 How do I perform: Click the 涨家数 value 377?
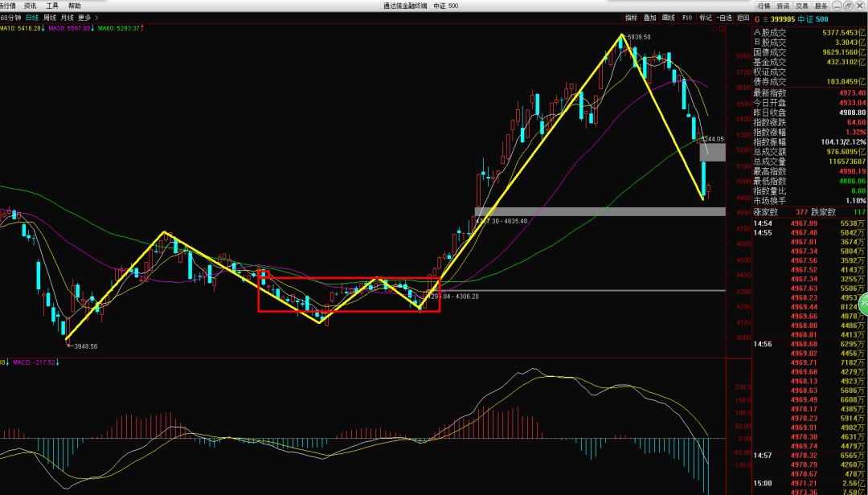click(x=801, y=212)
